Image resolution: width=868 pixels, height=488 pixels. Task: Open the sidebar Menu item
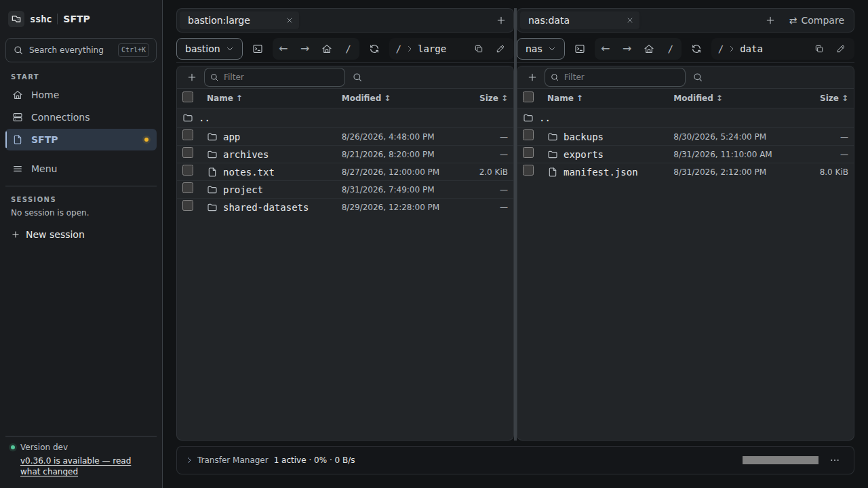[x=81, y=169]
